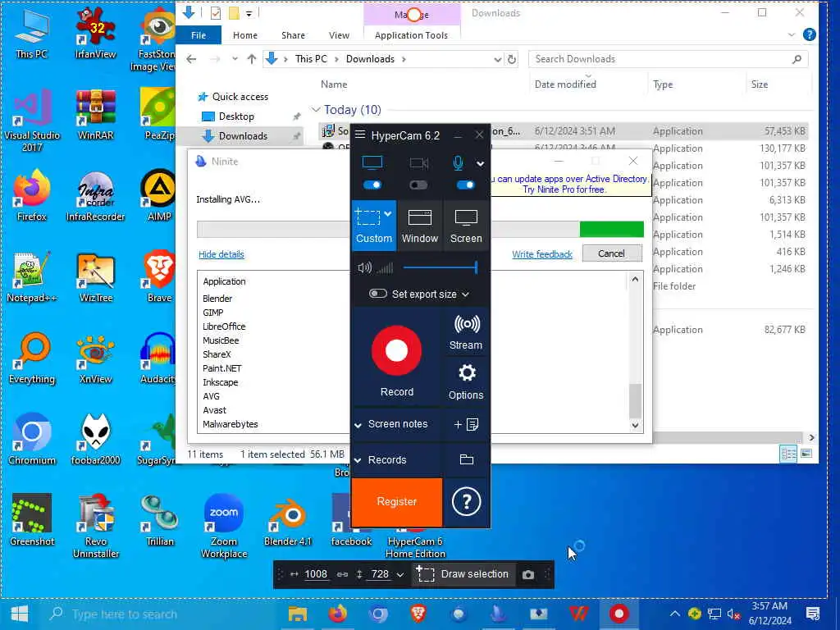Choose Custom region capture mode

[x=374, y=226]
